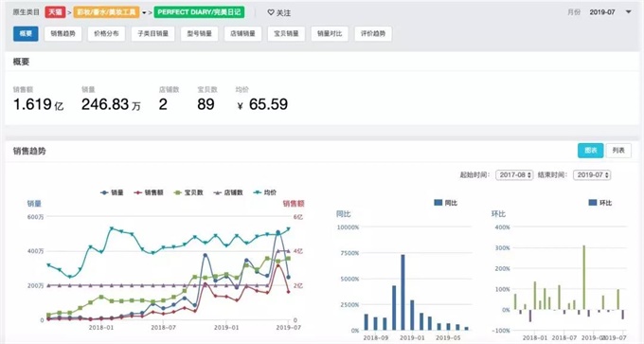Switch to the 概要 tab
Screen dimensions: 644x344
[26, 34]
